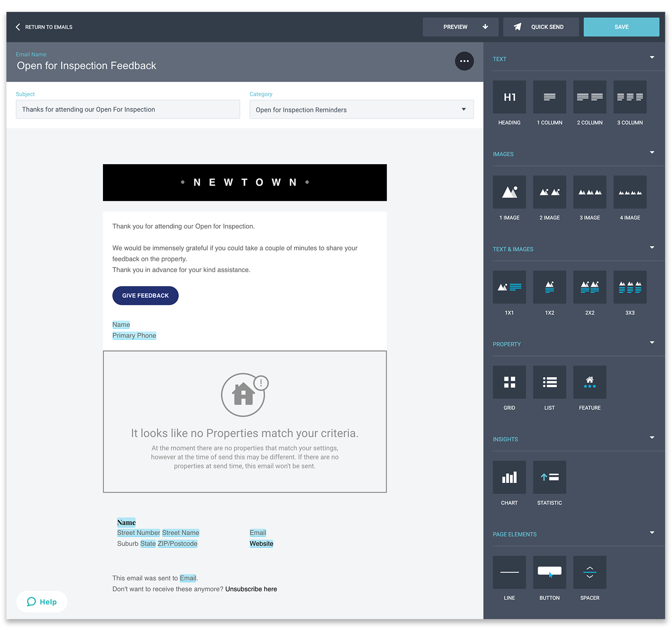The height and width of the screenshot is (631, 672).
Task: Select the no Properties match placeholder block
Action: 245,422
